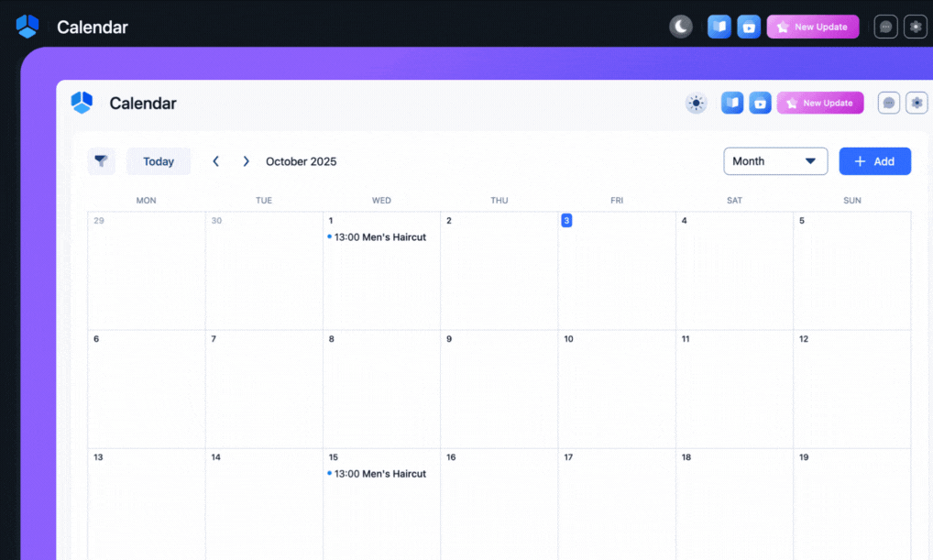This screenshot has height=560, width=933.
Task: Click the THU column header
Action: (499, 201)
